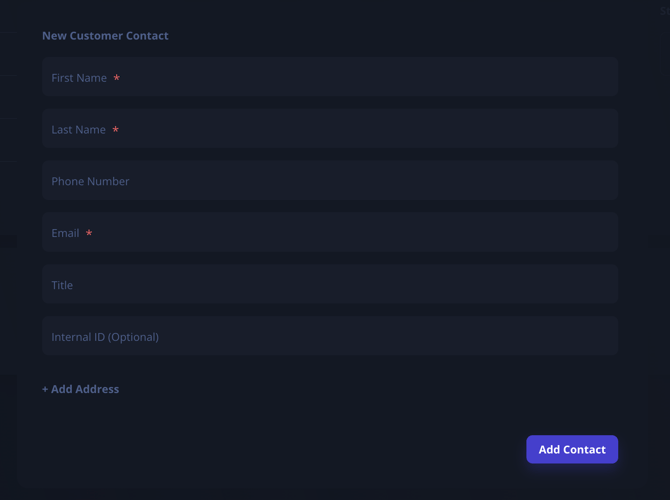Focus the Title input box

coord(330,285)
